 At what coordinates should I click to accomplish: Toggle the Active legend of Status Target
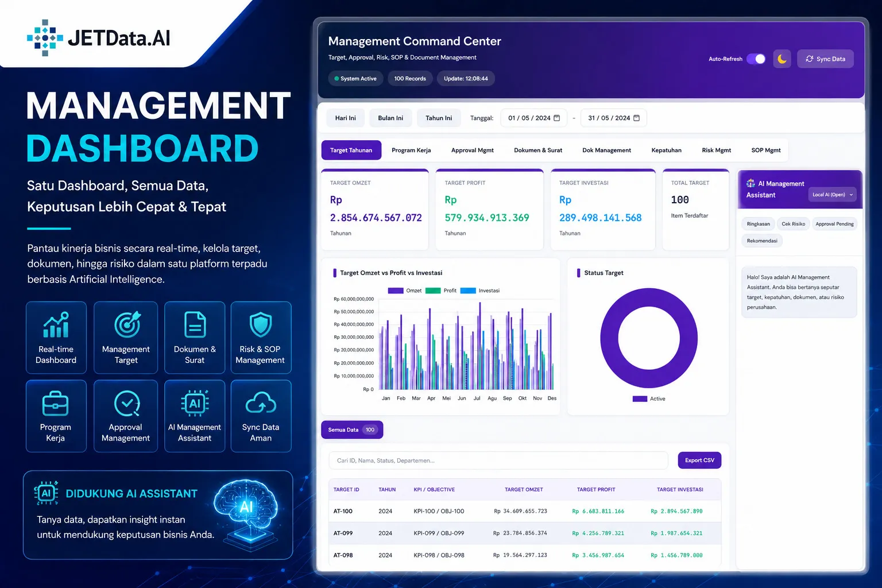click(x=649, y=399)
